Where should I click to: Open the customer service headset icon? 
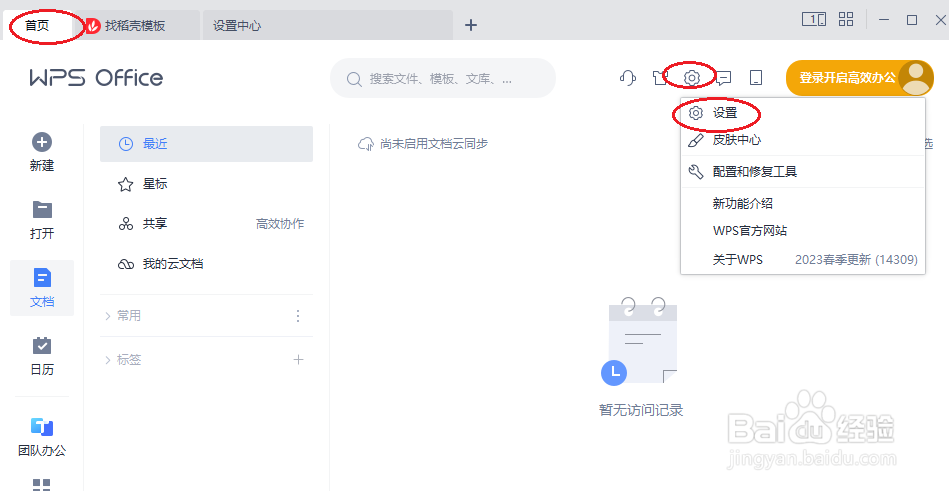[x=628, y=78]
